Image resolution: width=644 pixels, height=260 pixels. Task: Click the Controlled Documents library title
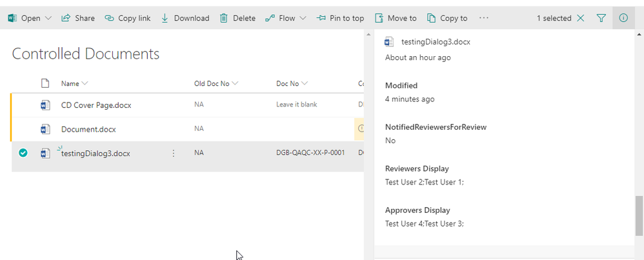[85, 54]
